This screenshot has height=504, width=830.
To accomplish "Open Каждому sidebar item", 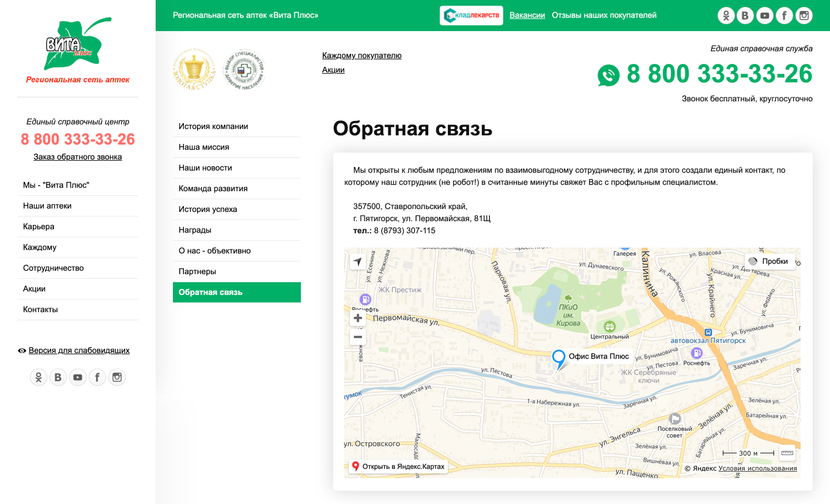I will pyautogui.click(x=78, y=248).
